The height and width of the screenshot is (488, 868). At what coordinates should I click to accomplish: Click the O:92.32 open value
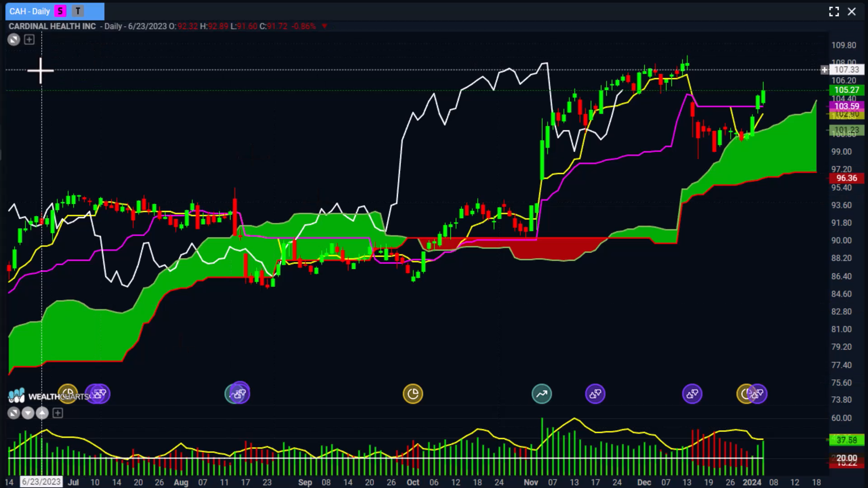(x=184, y=26)
